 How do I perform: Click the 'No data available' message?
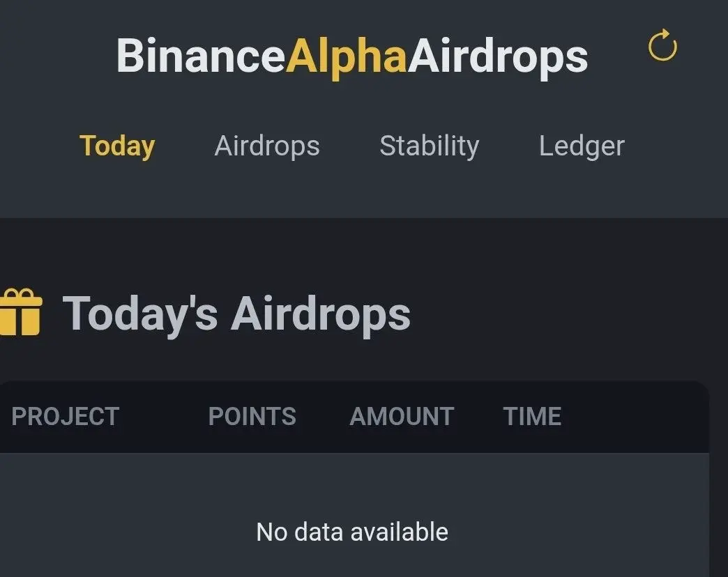[352, 532]
